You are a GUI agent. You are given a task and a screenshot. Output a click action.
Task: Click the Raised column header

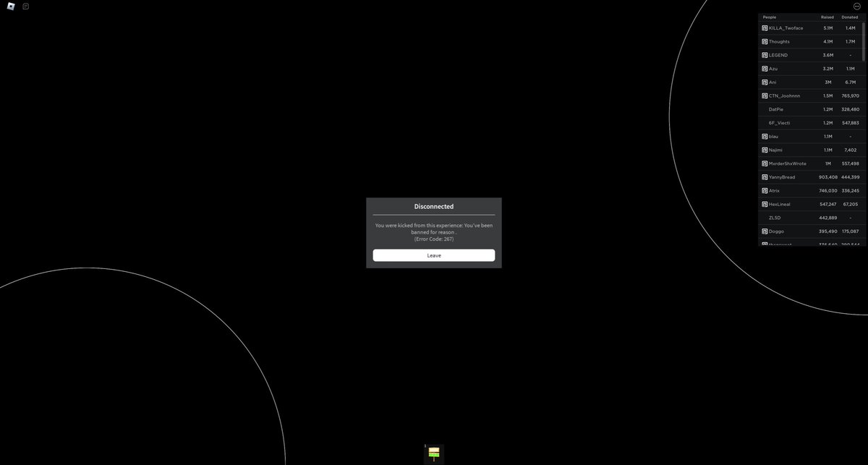pos(827,17)
